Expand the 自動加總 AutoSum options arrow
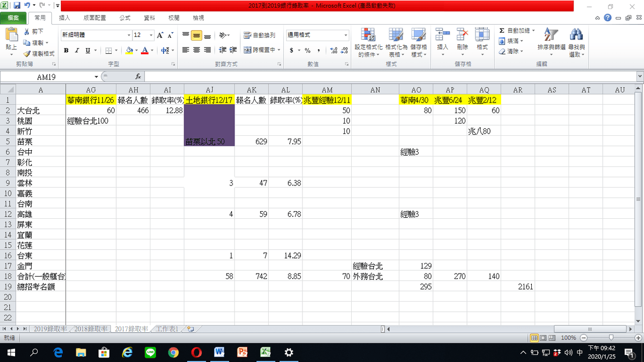The width and height of the screenshot is (644, 362). (533, 31)
